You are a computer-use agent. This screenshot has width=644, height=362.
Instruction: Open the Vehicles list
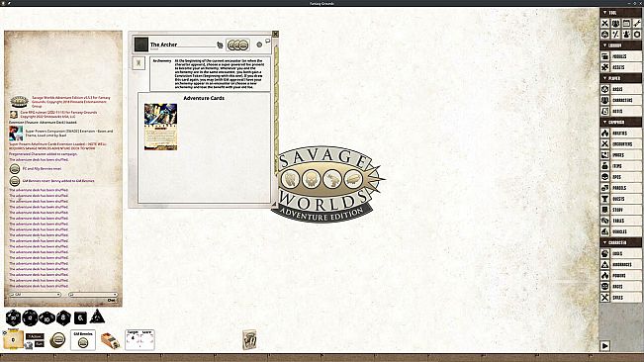(620, 231)
